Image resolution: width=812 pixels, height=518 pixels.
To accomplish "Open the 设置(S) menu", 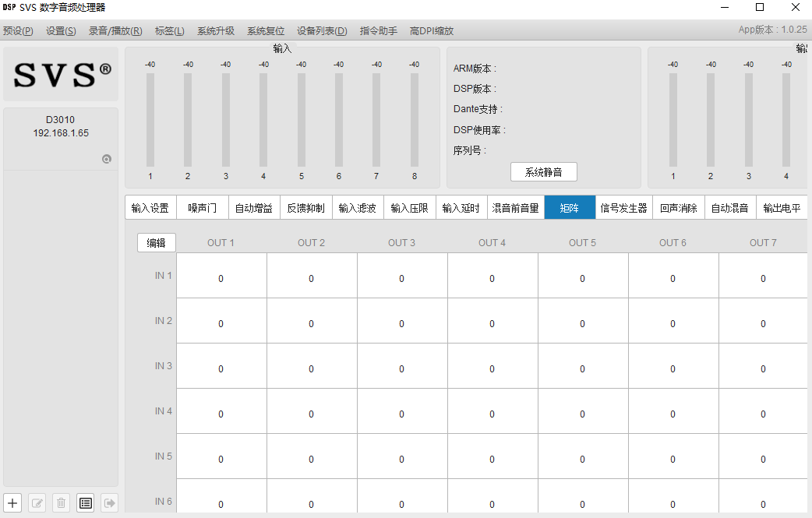I will (61, 31).
